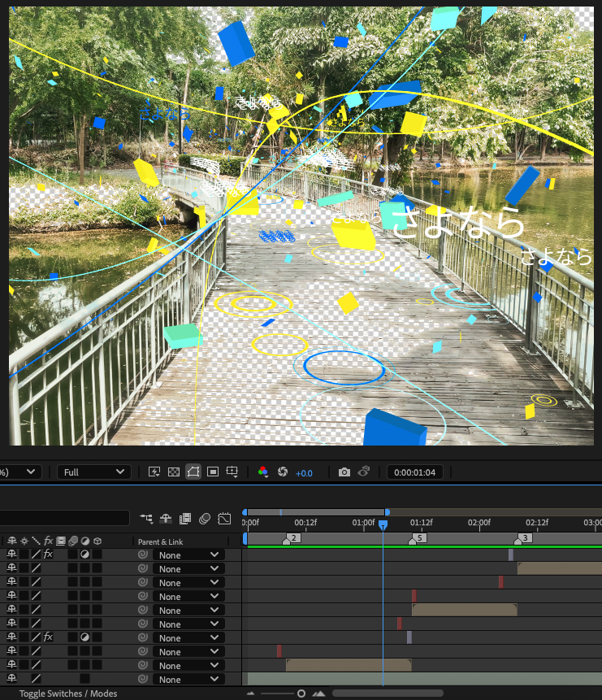This screenshot has width=602, height=700.
Task: Click the Show Snapshot icon
Action: (364, 472)
